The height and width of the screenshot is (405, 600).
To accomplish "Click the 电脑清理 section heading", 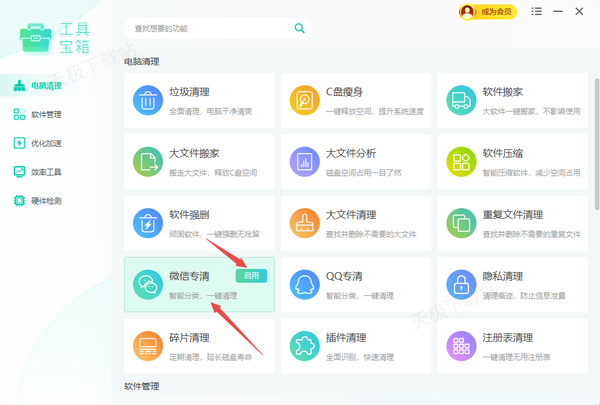I will coord(142,62).
